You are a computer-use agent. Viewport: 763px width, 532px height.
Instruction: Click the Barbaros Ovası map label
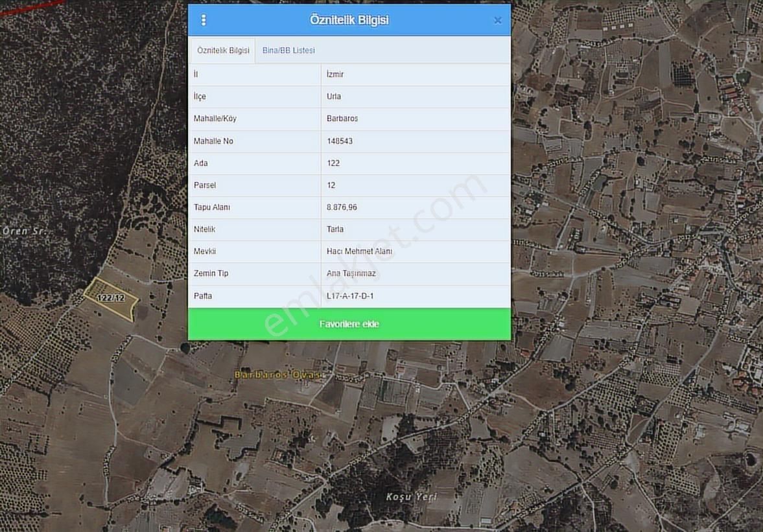click(278, 375)
